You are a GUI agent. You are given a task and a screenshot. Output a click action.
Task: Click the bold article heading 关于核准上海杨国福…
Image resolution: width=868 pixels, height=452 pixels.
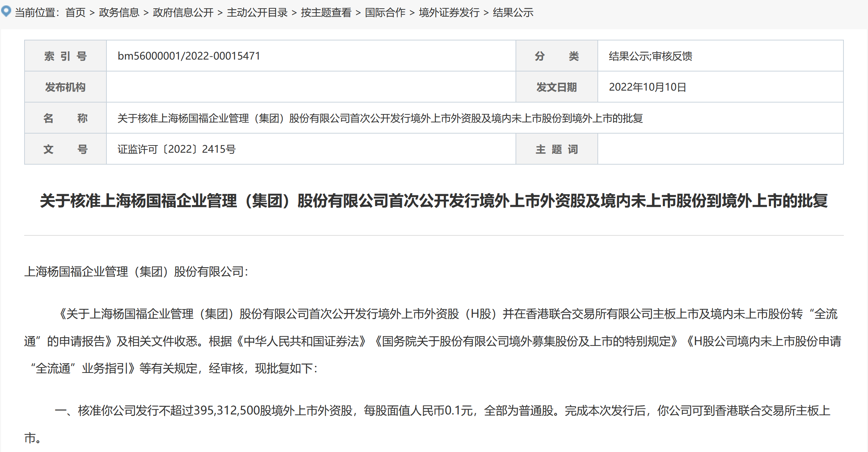[434, 201]
